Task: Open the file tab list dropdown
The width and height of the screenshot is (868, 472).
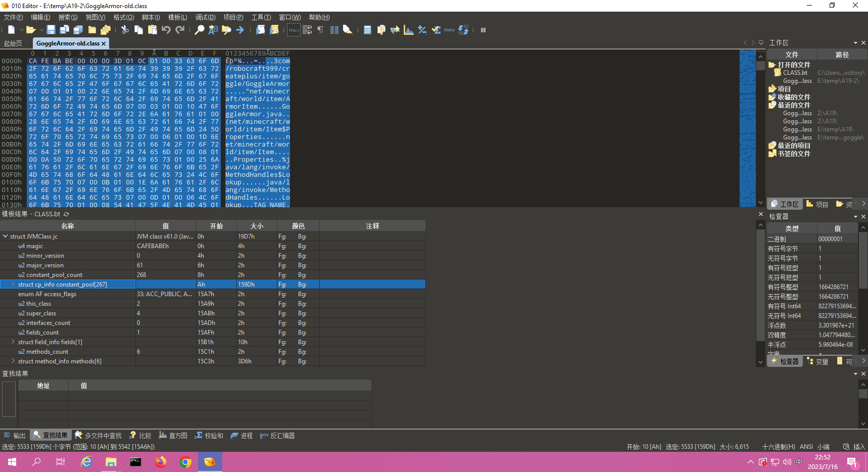Action: pos(761,43)
